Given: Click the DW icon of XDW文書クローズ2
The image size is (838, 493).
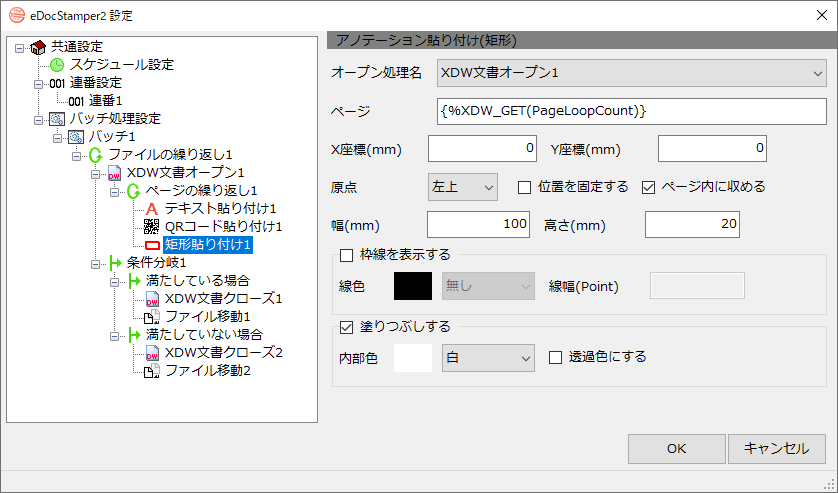Looking at the screenshot, I should point(152,353).
